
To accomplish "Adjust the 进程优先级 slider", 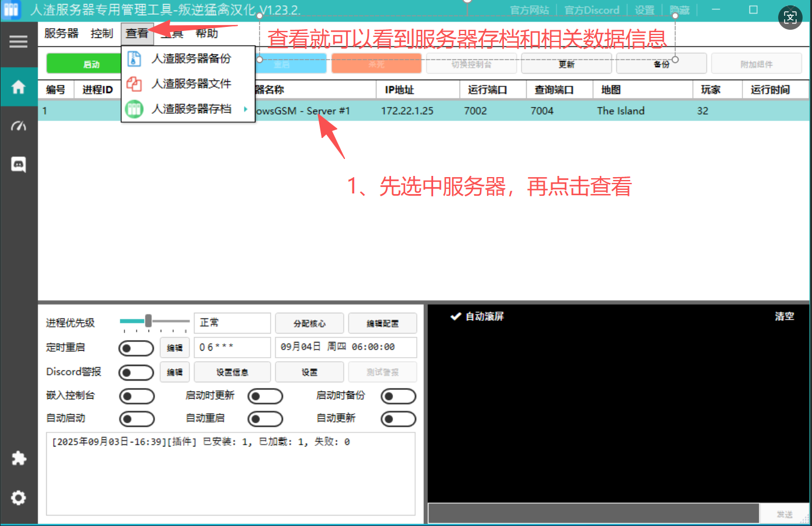I will [149, 320].
